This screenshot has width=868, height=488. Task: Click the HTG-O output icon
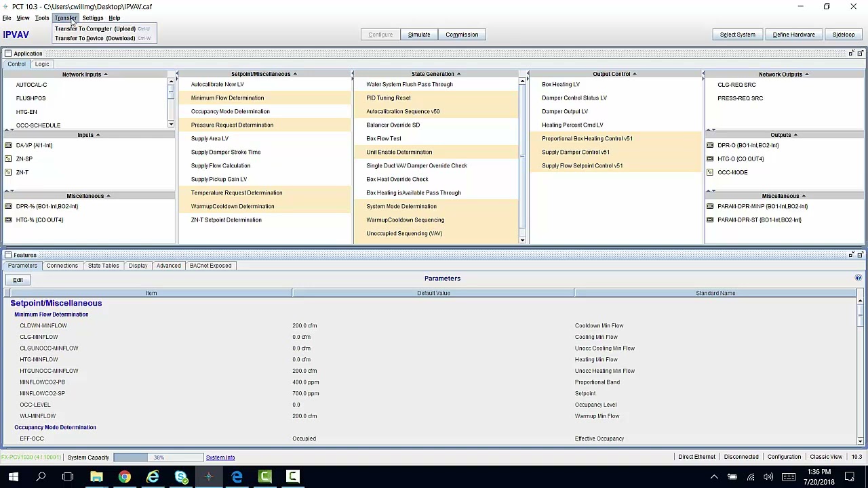tap(710, 159)
